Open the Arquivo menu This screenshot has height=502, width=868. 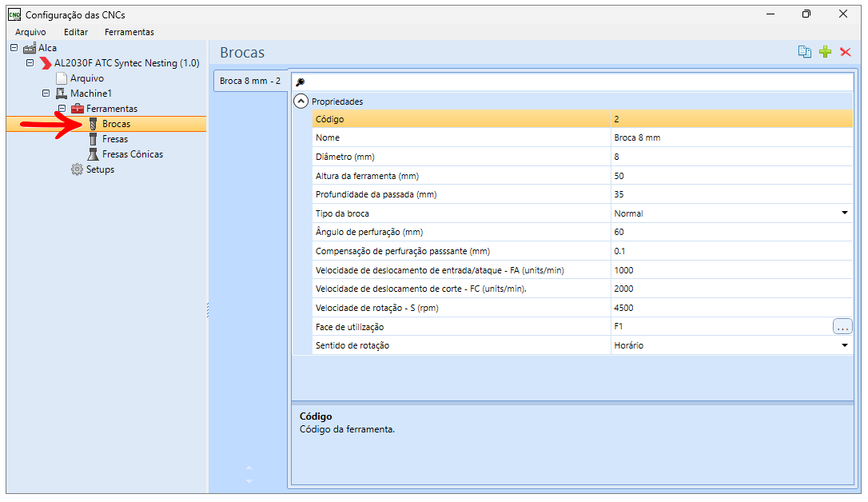(30, 32)
